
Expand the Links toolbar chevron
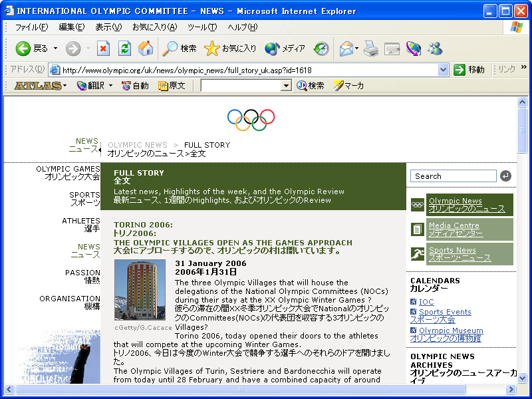click(x=523, y=67)
